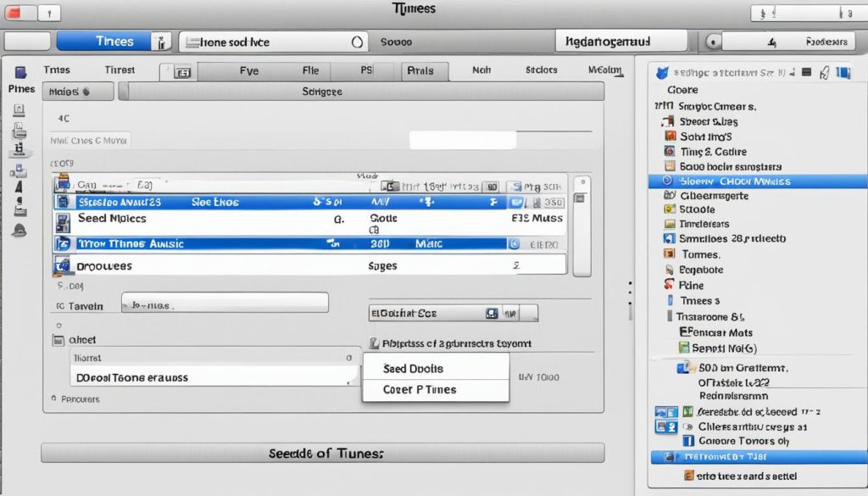This screenshot has width=868, height=496.
Task: Click the list's vertical scrollbar
Action: (581, 226)
